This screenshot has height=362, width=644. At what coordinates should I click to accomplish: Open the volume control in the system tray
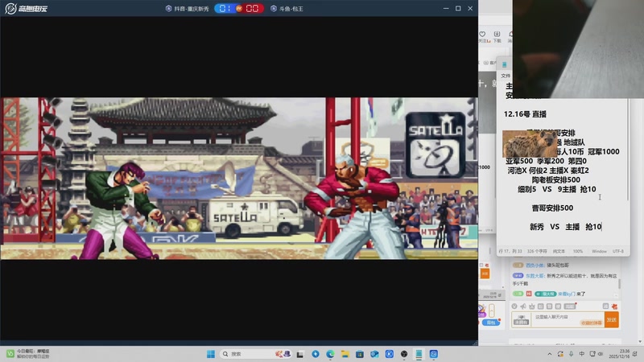pos(601,354)
